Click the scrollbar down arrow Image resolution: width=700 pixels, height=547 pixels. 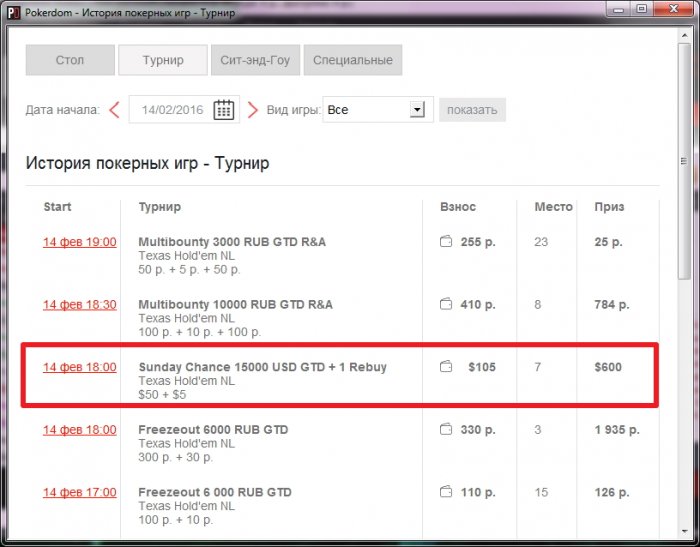684,531
